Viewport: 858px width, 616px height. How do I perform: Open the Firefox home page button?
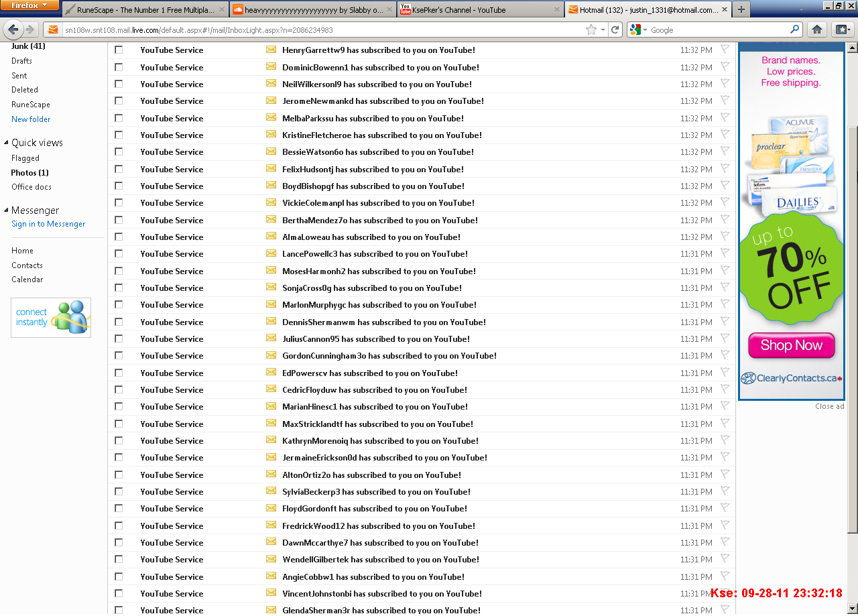pos(816,29)
